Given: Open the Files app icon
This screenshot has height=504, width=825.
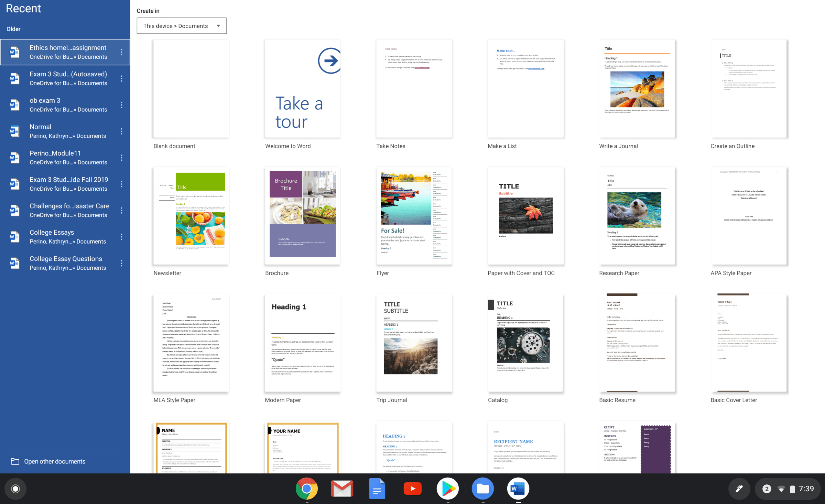Looking at the screenshot, I should pyautogui.click(x=483, y=489).
